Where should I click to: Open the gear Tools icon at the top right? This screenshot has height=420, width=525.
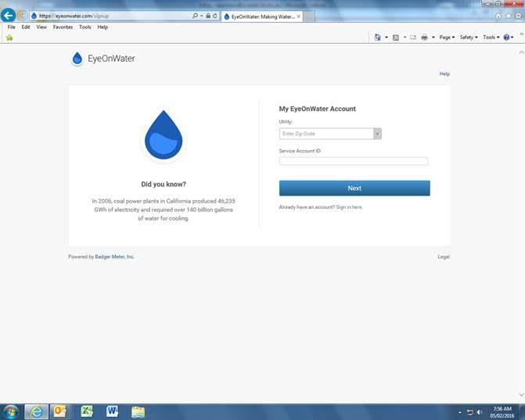(518, 16)
